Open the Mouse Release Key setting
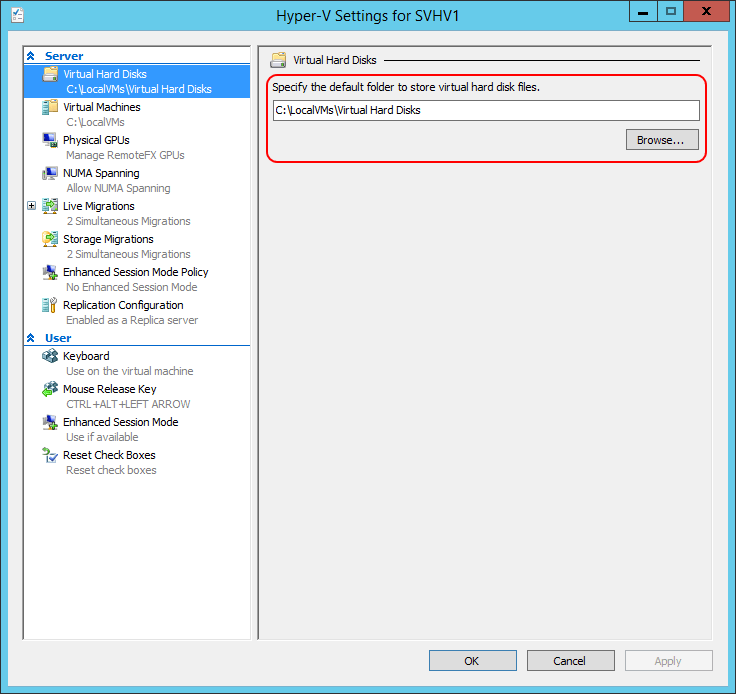The image size is (736, 694). [x=110, y=389]
